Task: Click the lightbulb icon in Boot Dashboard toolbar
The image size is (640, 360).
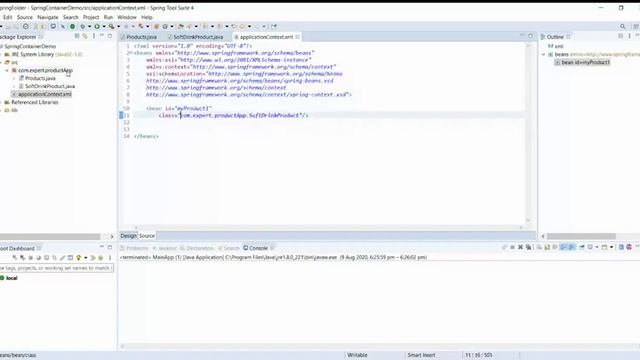Action: (x=78, y=258)
